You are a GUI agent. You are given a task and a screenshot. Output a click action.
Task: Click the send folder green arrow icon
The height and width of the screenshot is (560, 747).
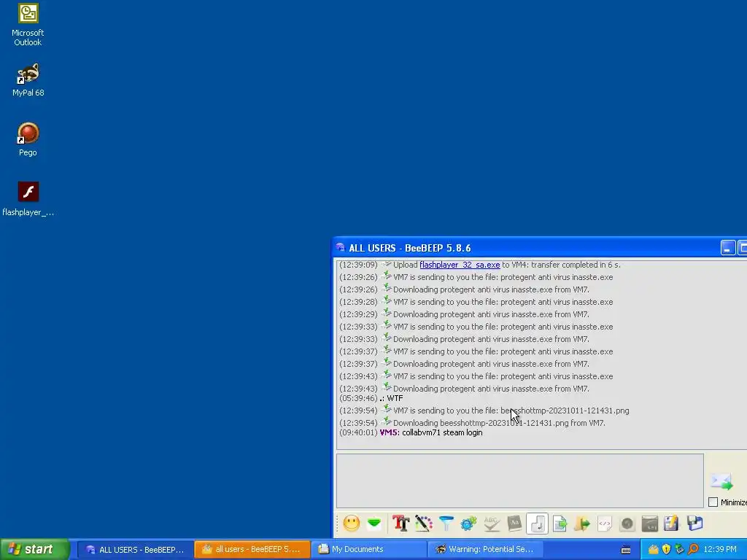click(582, 524)
